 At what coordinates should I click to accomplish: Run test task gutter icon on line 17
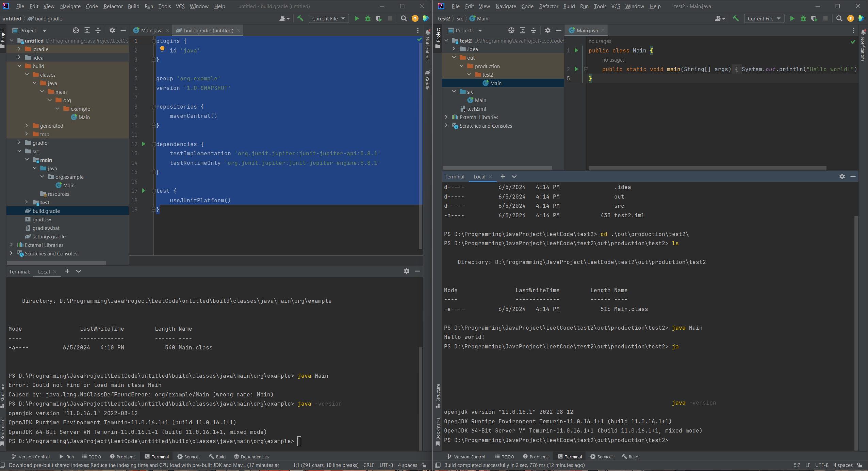[x=144, y=191]
